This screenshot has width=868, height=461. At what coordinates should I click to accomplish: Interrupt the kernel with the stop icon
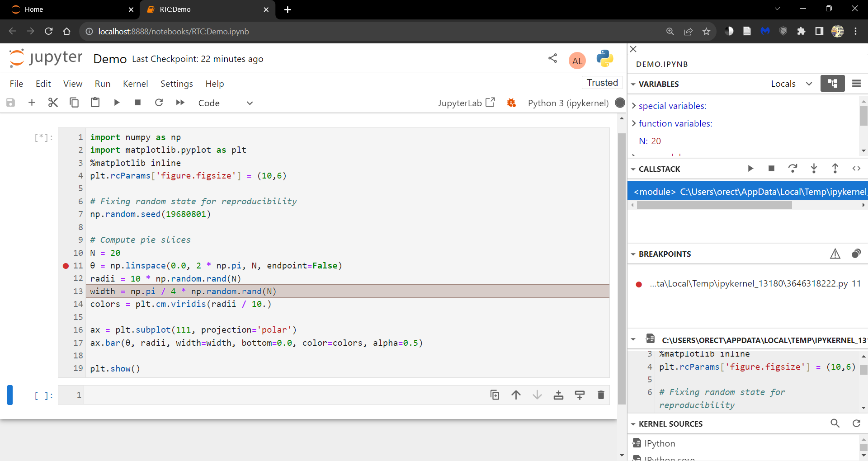pyautogui.click(x=137, y=103)
